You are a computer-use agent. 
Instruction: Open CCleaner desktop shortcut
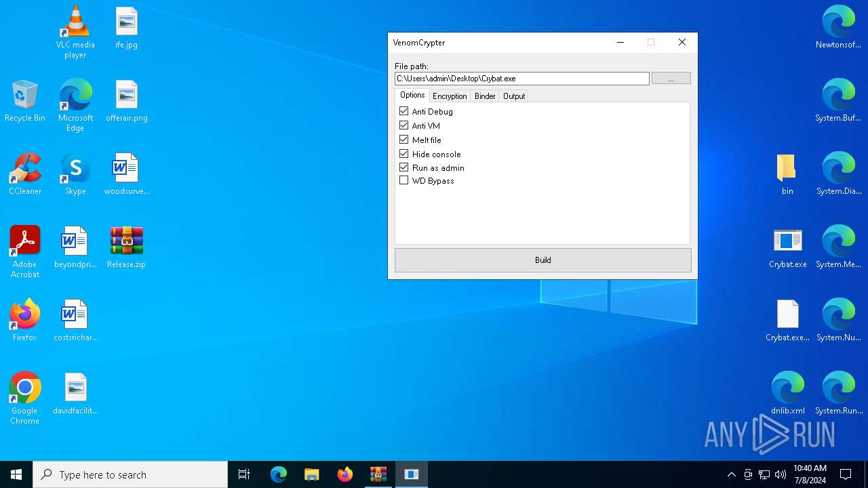pyautogui.click(x=25, y=174)
